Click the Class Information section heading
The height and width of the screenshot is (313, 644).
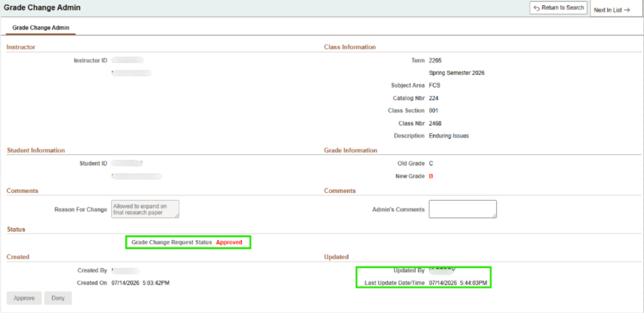point(350,47)
